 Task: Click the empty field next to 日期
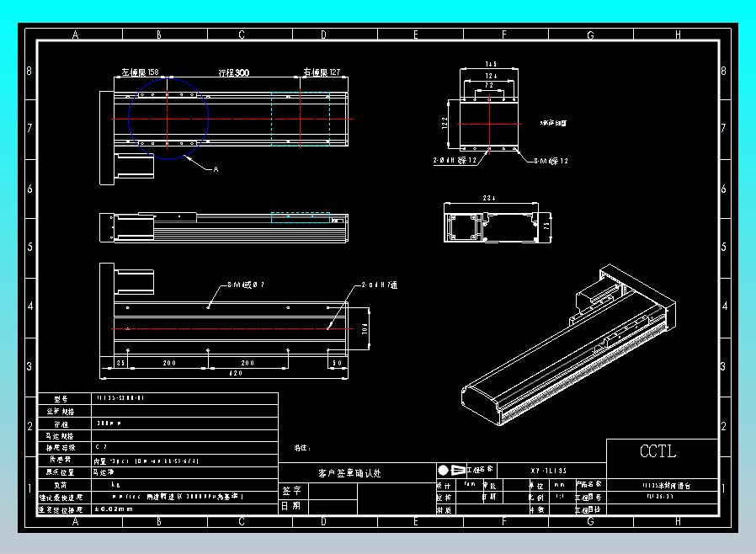point(333,506)
